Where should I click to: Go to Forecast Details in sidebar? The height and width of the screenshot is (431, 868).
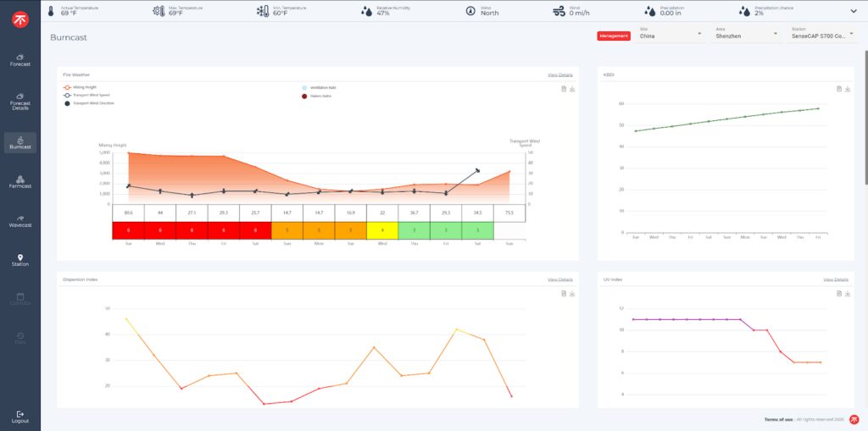[x=19, y=102]
